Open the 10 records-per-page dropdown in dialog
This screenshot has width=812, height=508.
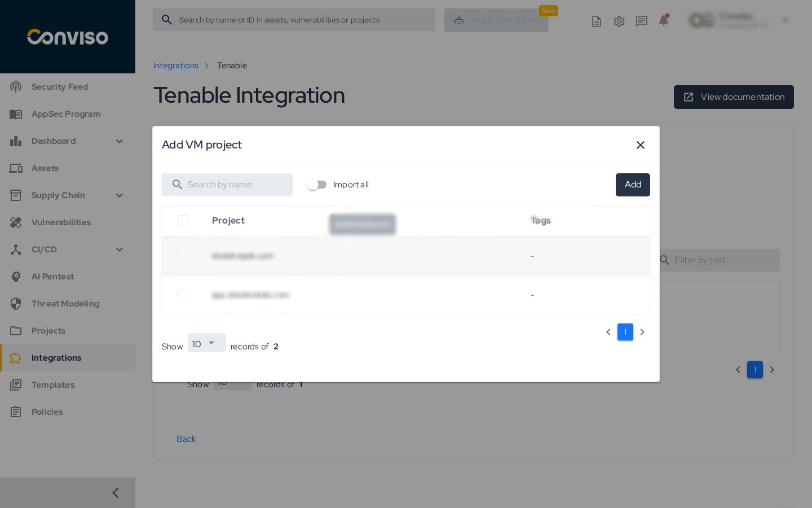tap(207, 343)
